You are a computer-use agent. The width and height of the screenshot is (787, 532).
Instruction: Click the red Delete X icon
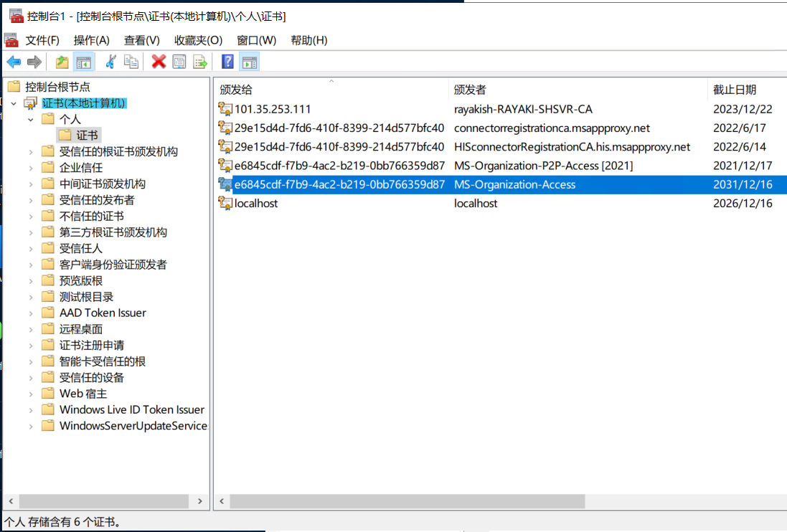(159, 62)
